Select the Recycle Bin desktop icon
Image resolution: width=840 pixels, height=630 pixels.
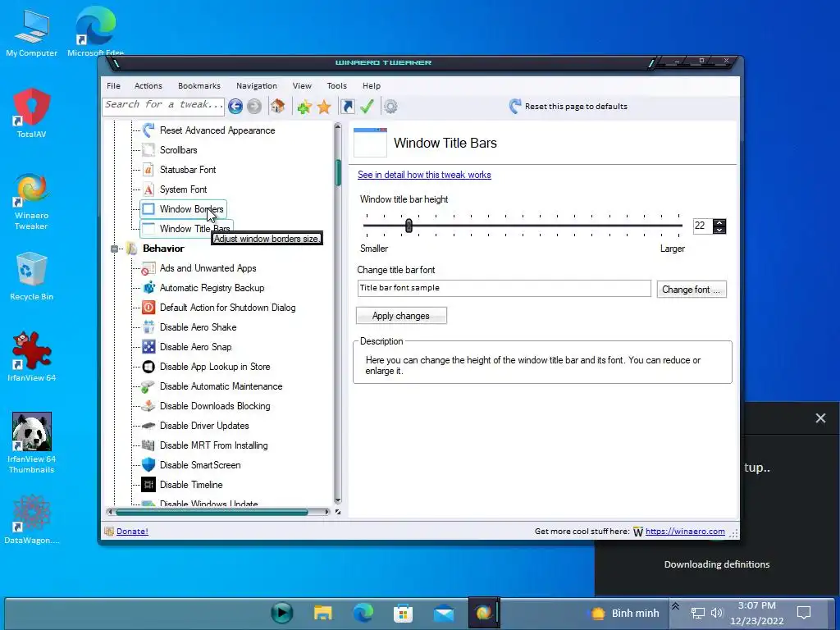31,276
